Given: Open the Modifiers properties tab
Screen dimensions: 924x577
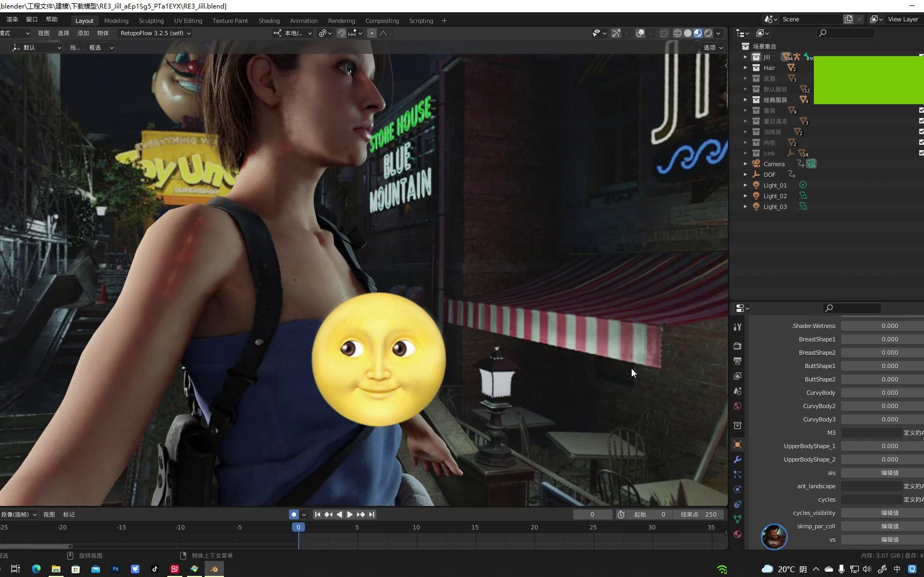Looking at the screenshot, I should tap(737, 459).
